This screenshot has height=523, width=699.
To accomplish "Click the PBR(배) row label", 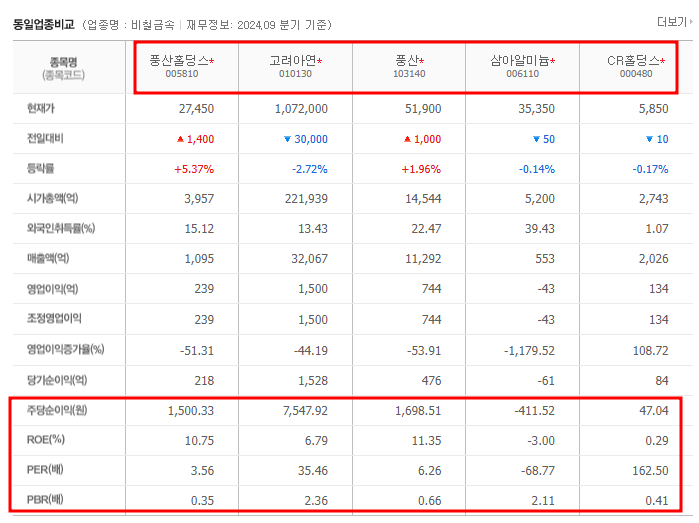I will coord(45,499).
